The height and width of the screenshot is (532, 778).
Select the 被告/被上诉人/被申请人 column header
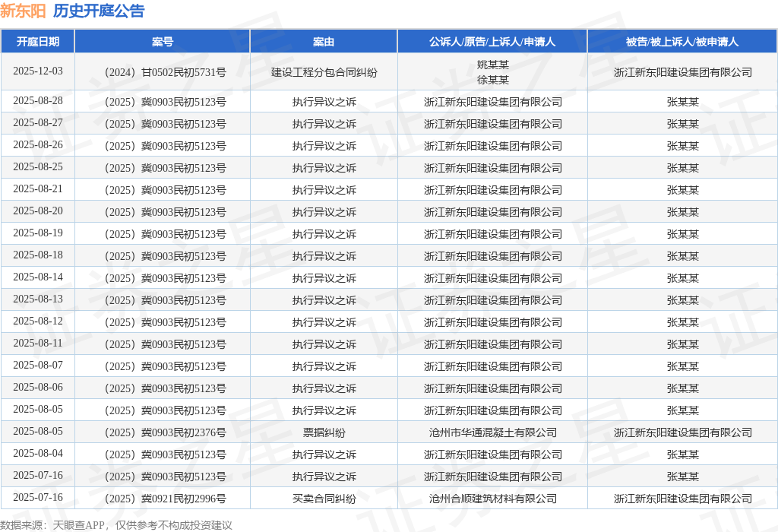coord(682,42)
